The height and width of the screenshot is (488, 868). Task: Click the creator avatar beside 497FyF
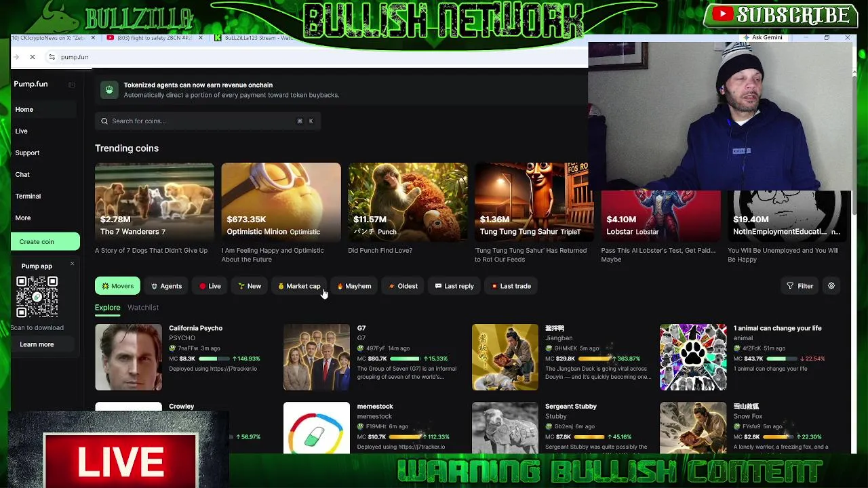[361, 348]
